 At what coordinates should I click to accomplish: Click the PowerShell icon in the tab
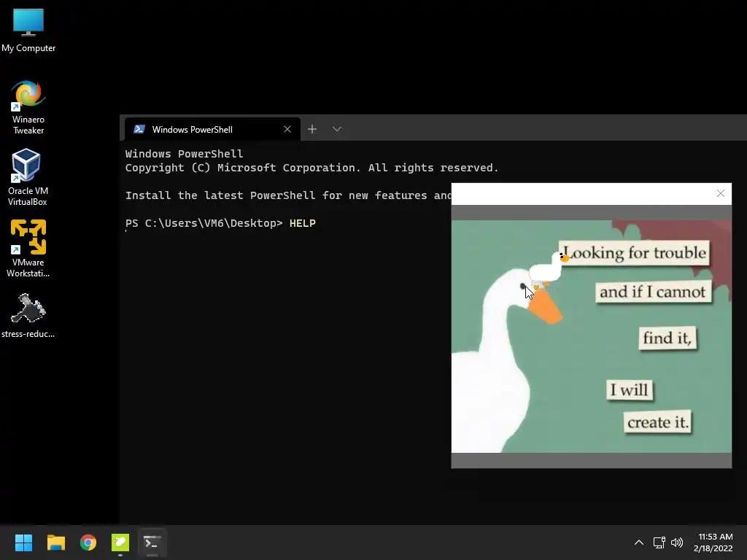(x=139, y=129)
